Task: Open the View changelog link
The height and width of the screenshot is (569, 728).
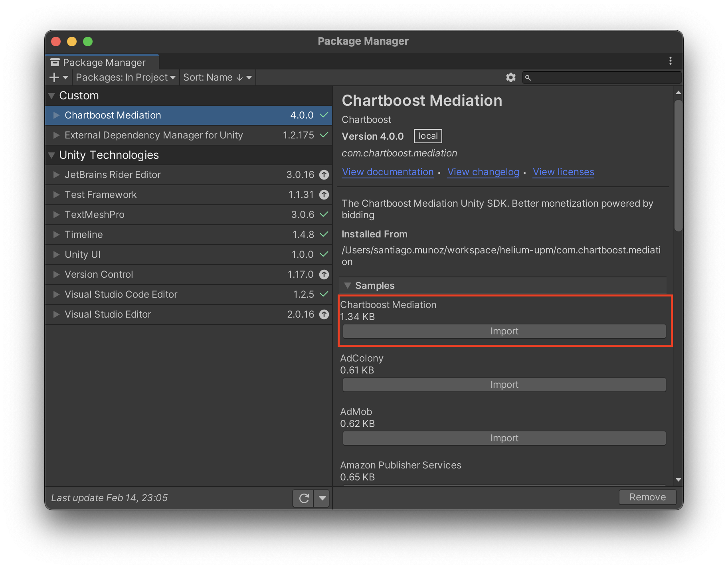Action: pyautogui.click(x=483, y=172)
